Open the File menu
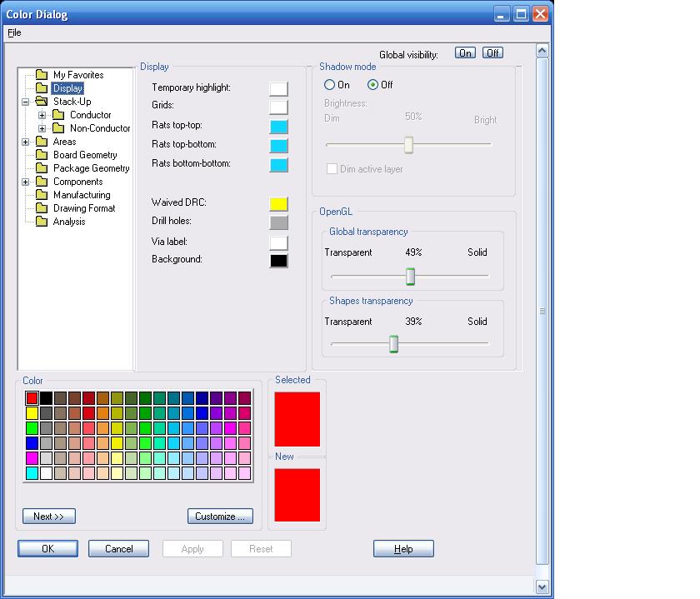The image size is (700, 599). [14, 33]
